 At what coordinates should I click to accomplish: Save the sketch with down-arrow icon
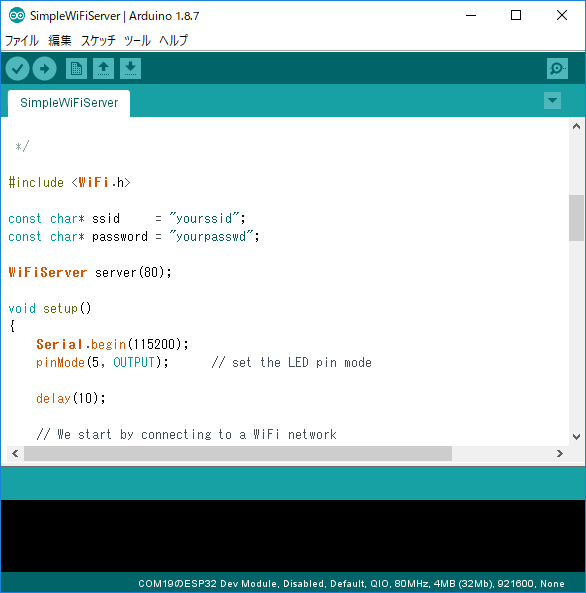pyautogui.click(x=131, y=68)
